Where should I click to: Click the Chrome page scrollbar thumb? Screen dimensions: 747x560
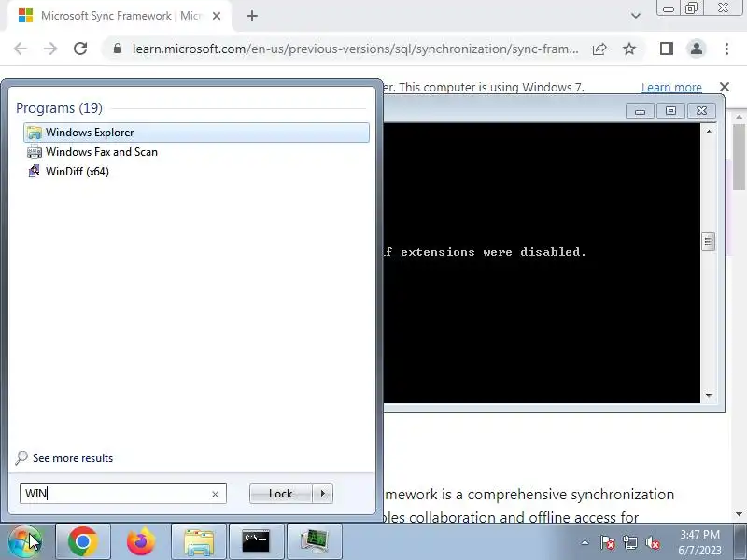[739, 157]
